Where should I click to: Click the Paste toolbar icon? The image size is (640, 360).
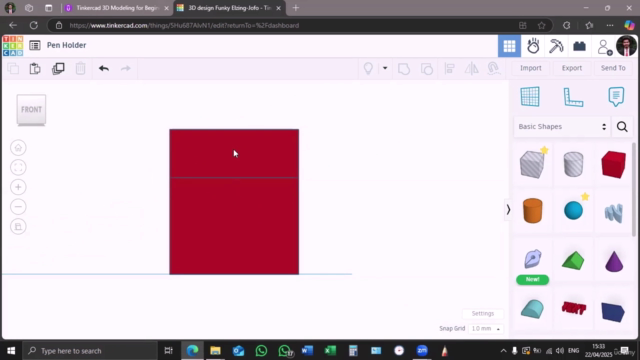[35, 68]
